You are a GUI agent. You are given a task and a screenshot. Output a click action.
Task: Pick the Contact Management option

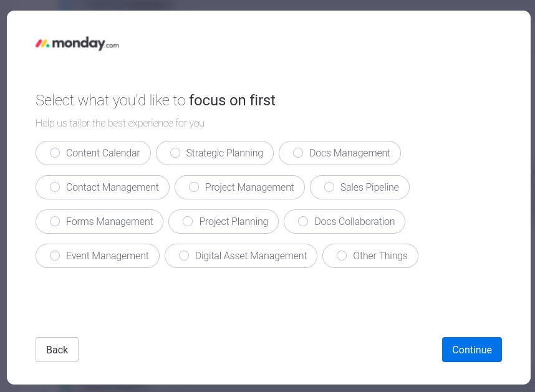[102, 188]
